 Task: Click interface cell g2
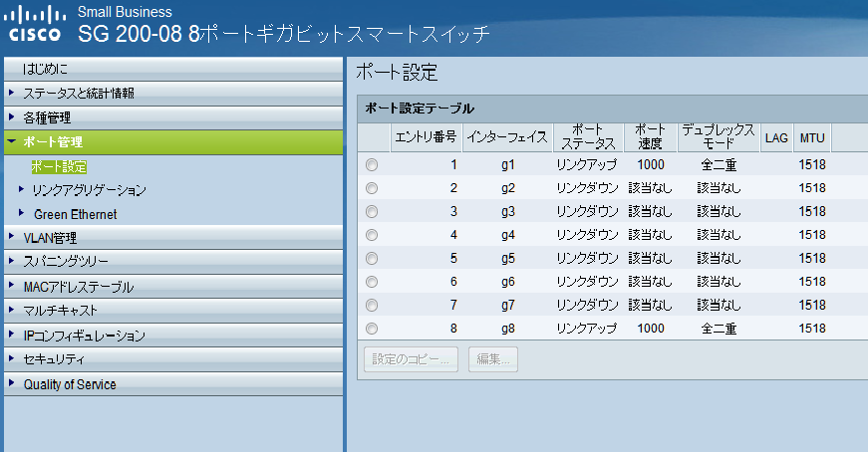(x=507, y=188)
